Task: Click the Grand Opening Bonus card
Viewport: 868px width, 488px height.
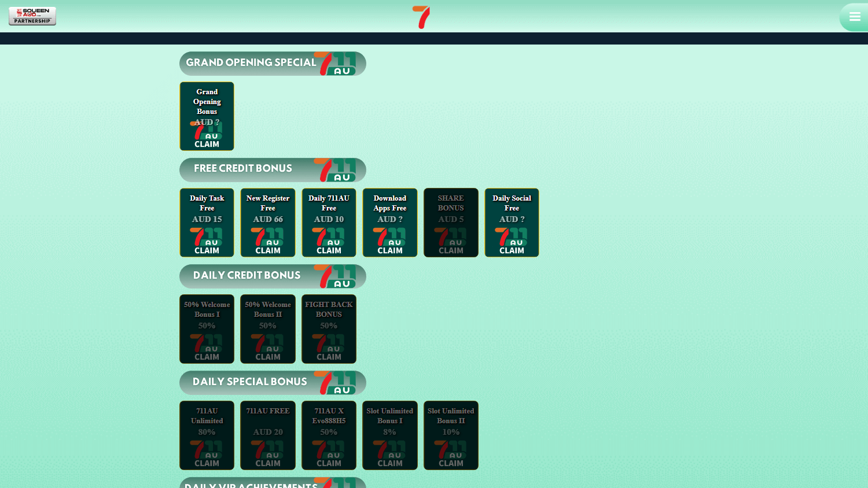Action: (x=207, y=116)
